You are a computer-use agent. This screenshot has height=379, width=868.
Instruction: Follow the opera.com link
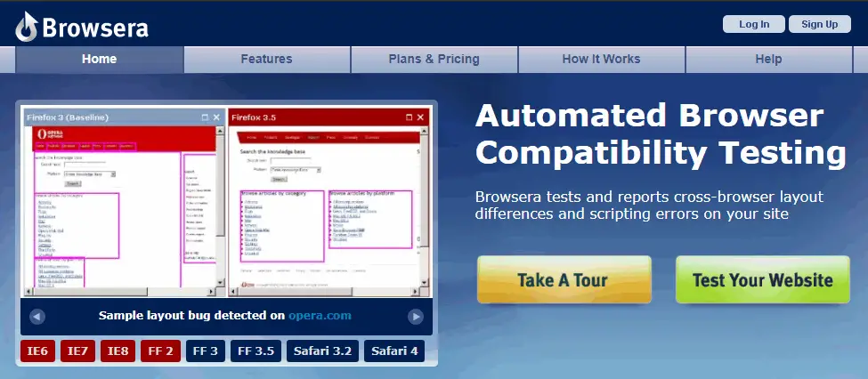320,316
